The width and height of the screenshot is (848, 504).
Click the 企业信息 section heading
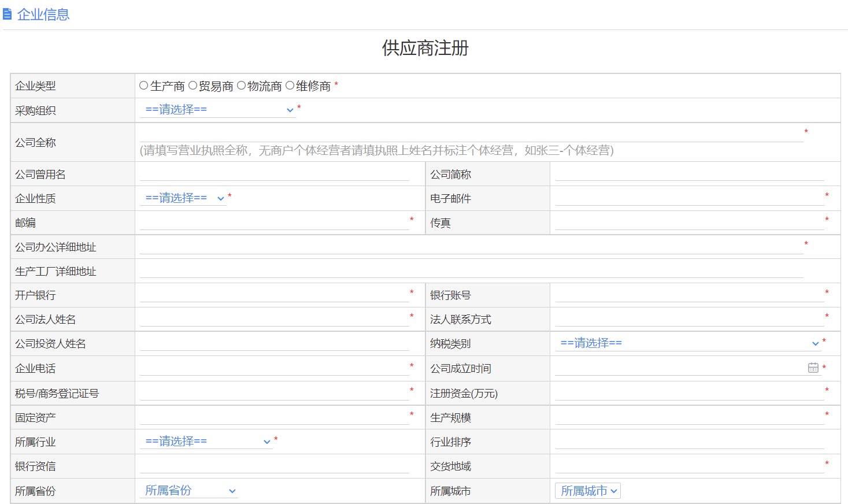pyautogui.click(x=43, y=14)
